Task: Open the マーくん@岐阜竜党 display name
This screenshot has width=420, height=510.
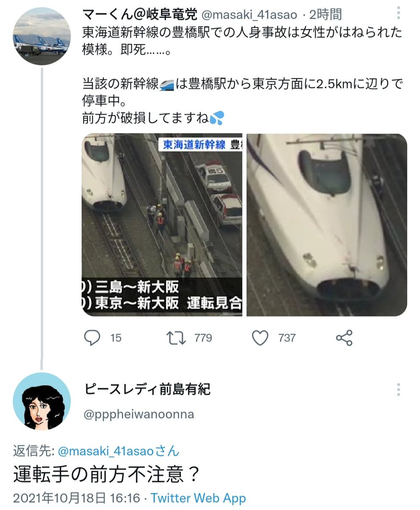Action: click(x=140, y=14)
